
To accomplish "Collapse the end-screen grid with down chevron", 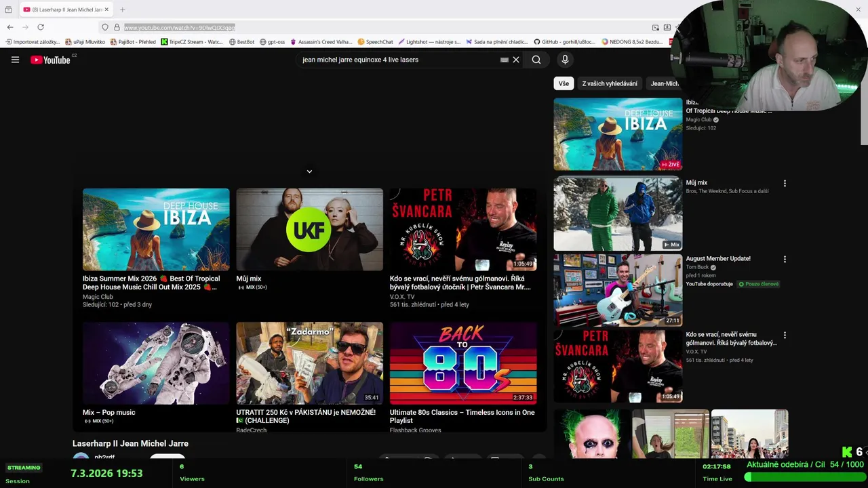I will tap(309, 171).
